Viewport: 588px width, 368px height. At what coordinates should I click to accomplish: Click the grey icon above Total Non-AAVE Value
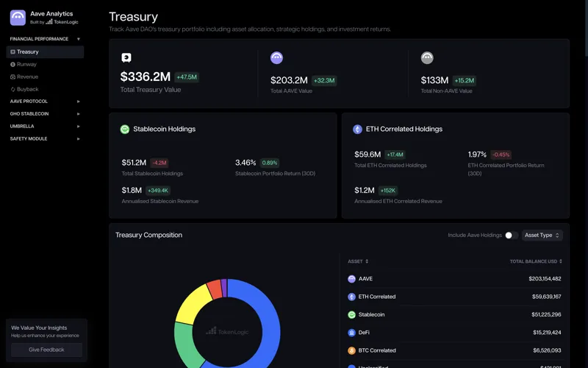pos(427,57)
